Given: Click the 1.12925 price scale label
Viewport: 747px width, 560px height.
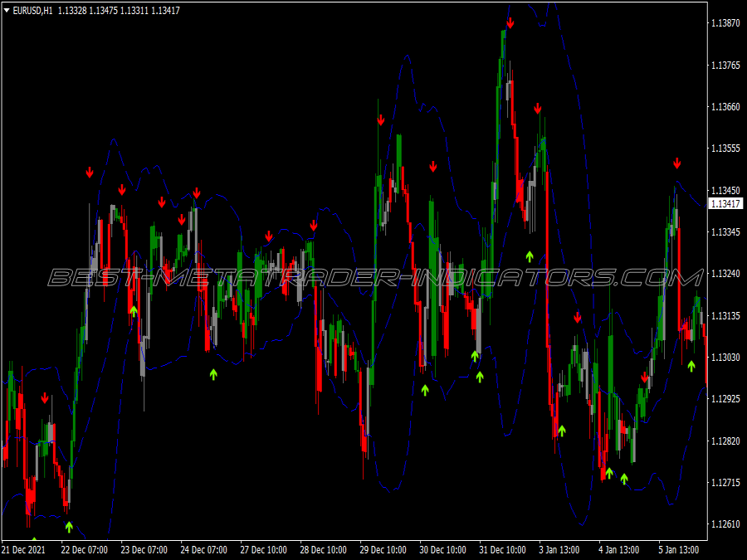Looking at the screenshot, I should [x=725, y=398].
